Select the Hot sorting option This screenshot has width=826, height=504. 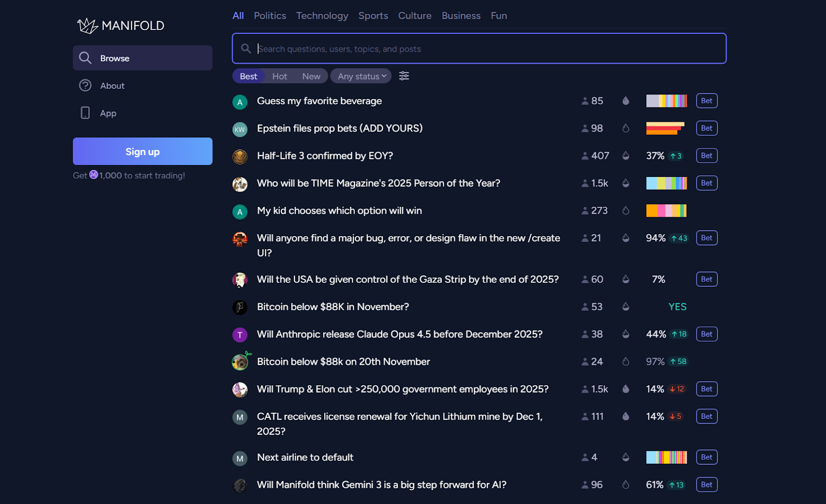tap(279, 76)
